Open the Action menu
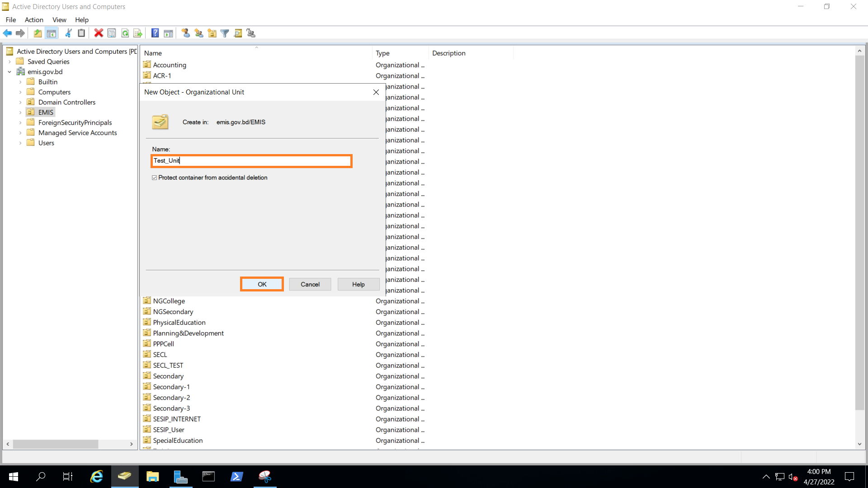Screen dimensions: 868x488 [x=34, y=20]
